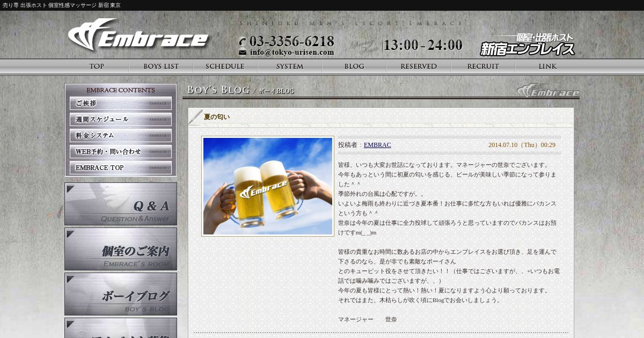The width and height of the screenshot is (644, 338).
Task: Click the post date 2014.07.10
Action: coord(522,145)
